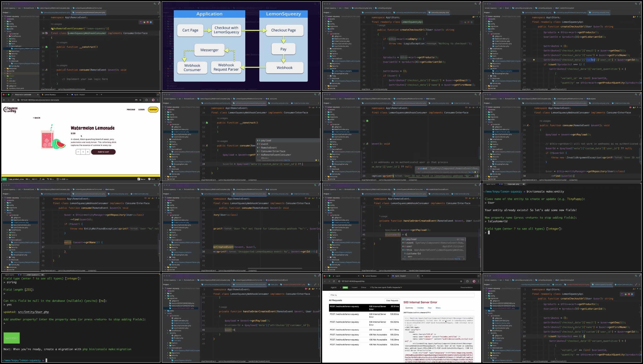Click the Server icon in Symfony toolbar
The image size is (643, 364).
coord(142,179)
